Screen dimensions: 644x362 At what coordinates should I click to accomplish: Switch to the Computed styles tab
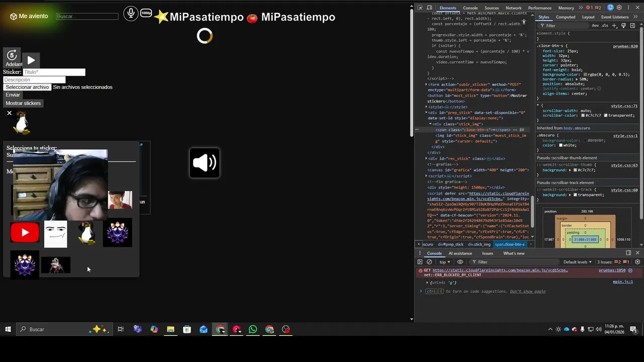[566, 17]
